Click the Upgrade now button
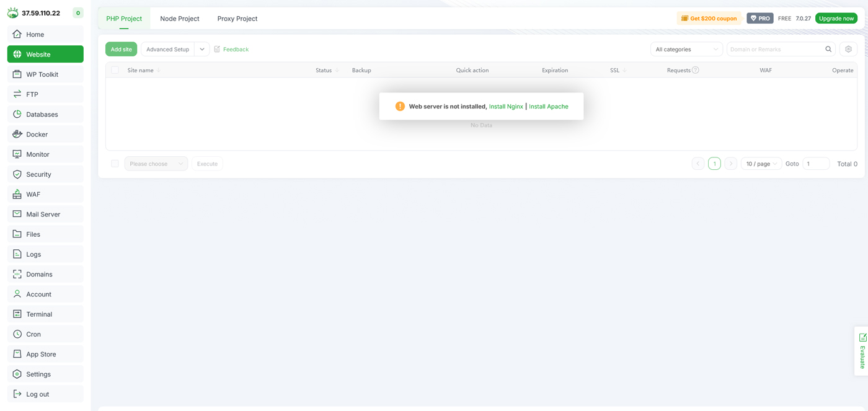Screen dimensions: 868x411 [x=836, y=19]
